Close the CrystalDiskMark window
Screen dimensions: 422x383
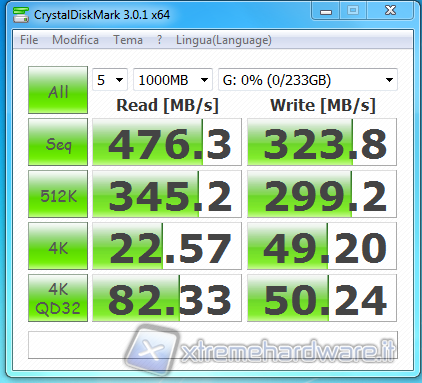click(x=390, y=11)
